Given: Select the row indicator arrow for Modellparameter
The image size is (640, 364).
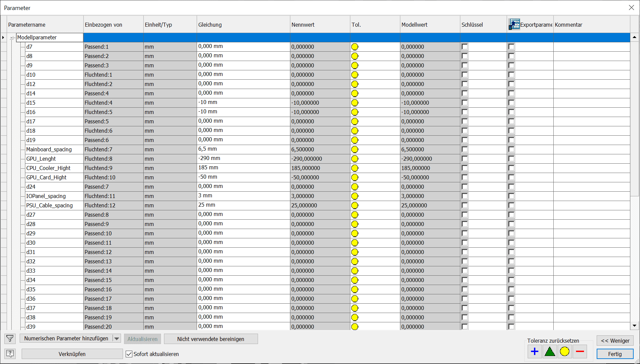Looking at the screenshot, I should (3, 37).
